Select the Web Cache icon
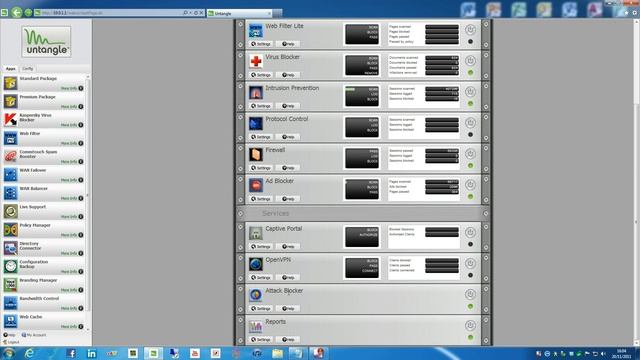The height and width of the screenshot is (360, 640). tap(11, 322)
